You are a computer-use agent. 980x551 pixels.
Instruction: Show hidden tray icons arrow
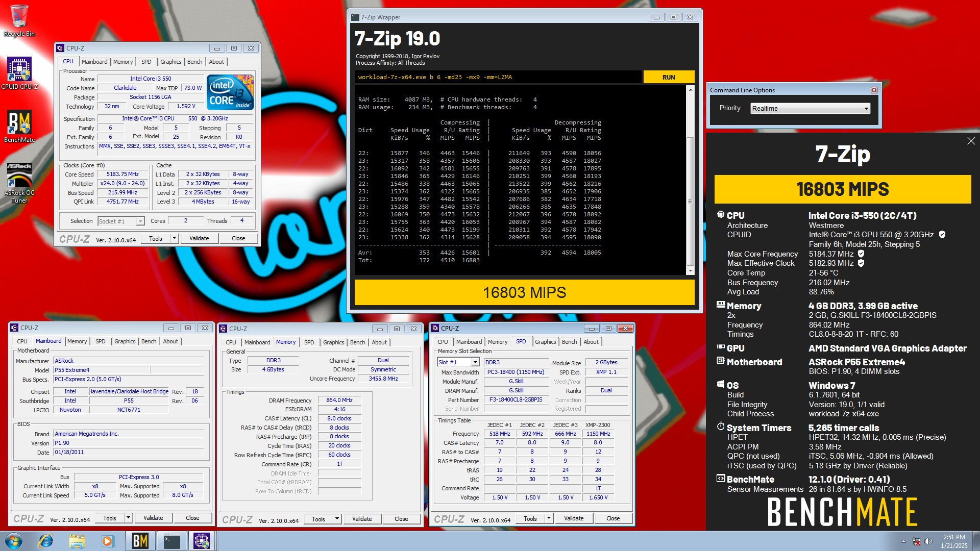pyautogui.click(x=903, y=541)
